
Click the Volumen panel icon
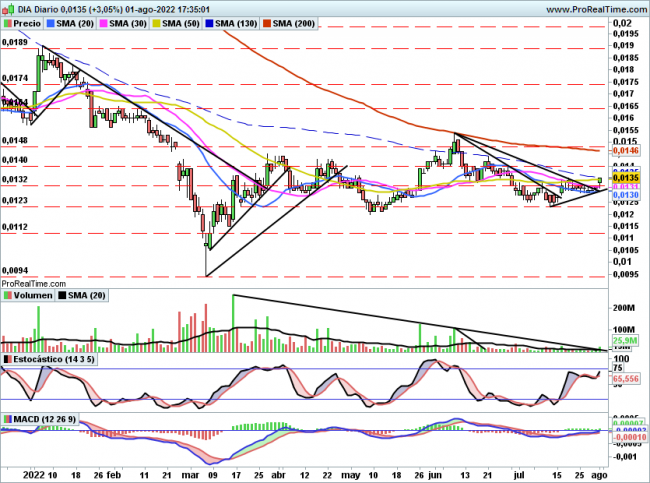point(7,296)
